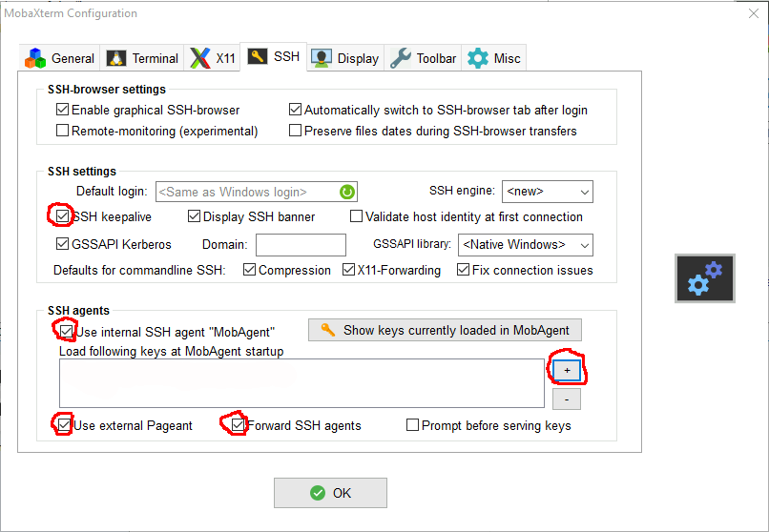The width and height of the screenshot is (769, 532).
Task: Toggle Fix connection issues checkbox
Action: (463, 270)
